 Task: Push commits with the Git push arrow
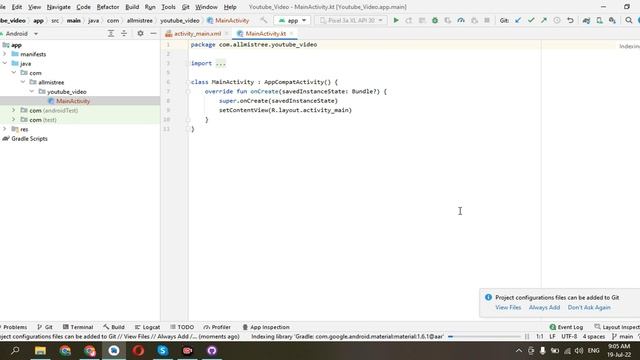pyautogui.click(x=544, y=20)
